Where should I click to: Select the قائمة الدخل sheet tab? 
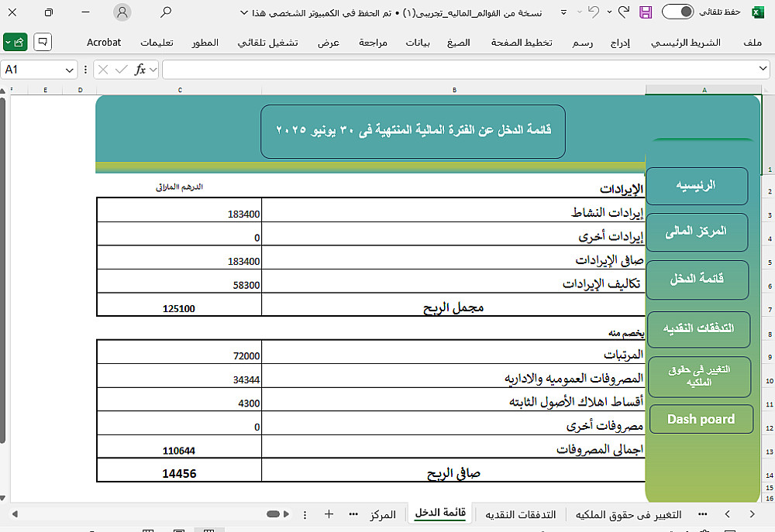(440, 513)
